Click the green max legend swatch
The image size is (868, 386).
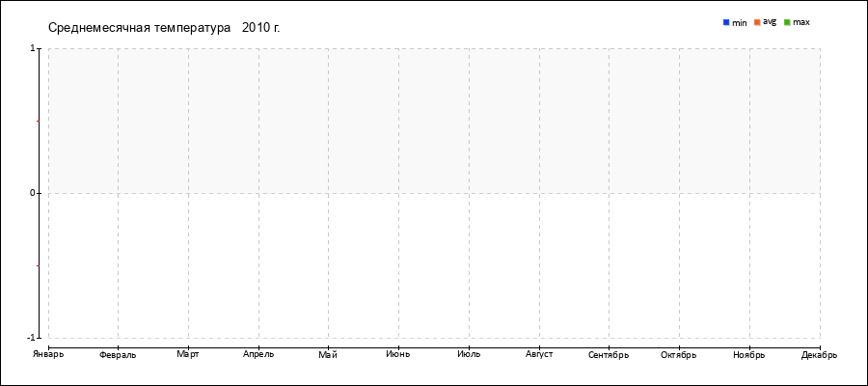pyautogui.click(x=787, y=22)
